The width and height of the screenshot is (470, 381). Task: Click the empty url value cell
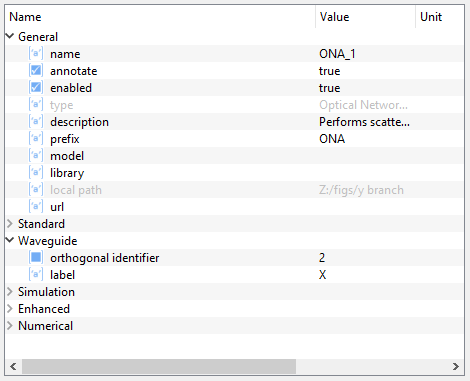366,207
